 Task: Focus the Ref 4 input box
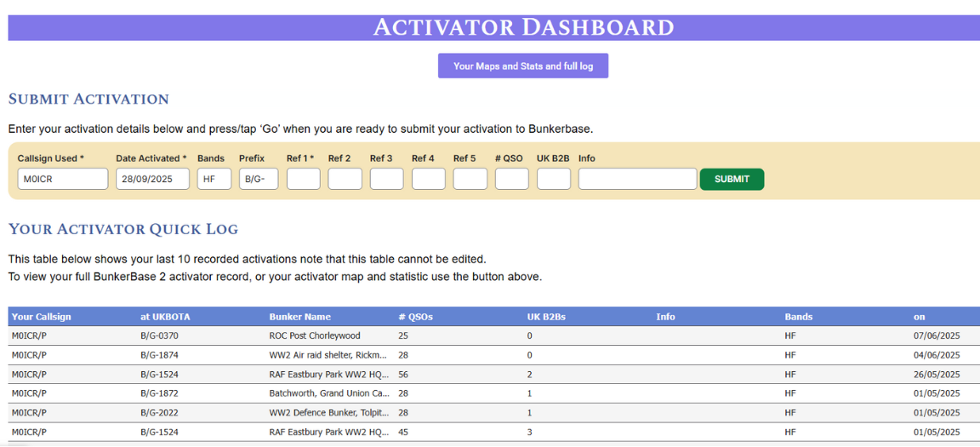coord(428,179)
